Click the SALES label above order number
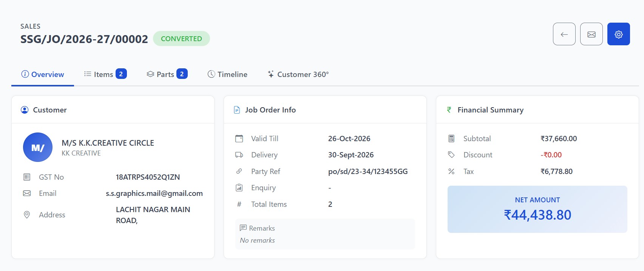Viewport: 644px width, 271px height. point(30,26)
